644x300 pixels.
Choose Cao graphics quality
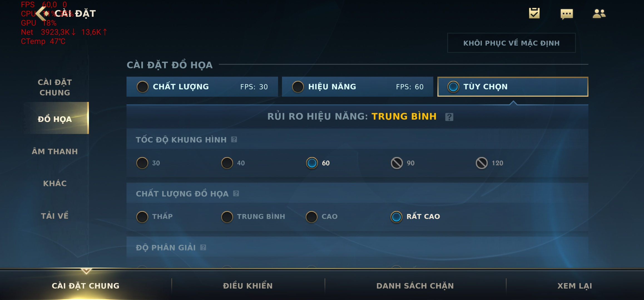[321, 217]
